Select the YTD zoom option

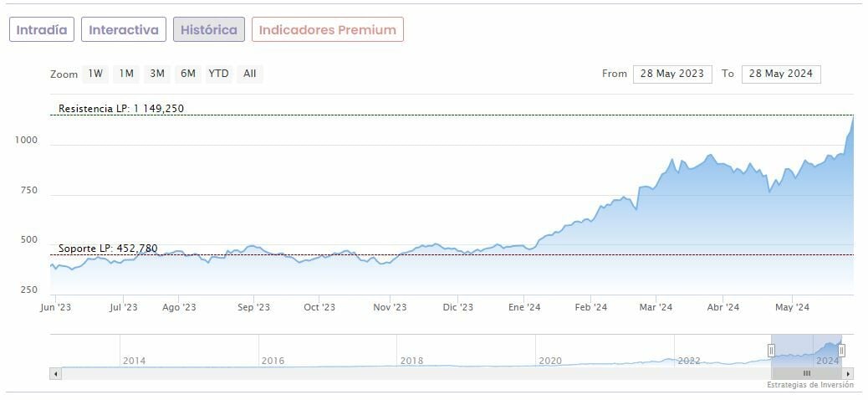[218, 74]
